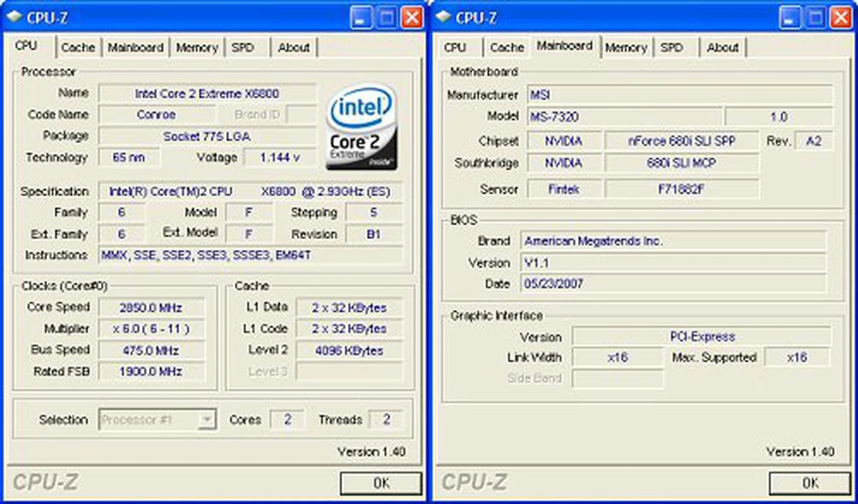
Task: Click the Chipset field showing NVIDIA
Action: (x=564, y=140)
